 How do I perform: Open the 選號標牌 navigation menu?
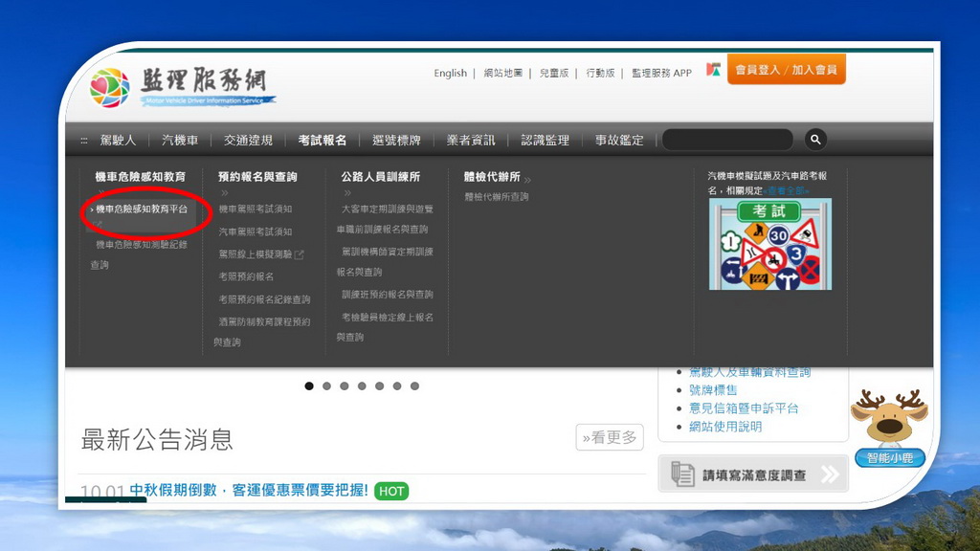(396, 141)
